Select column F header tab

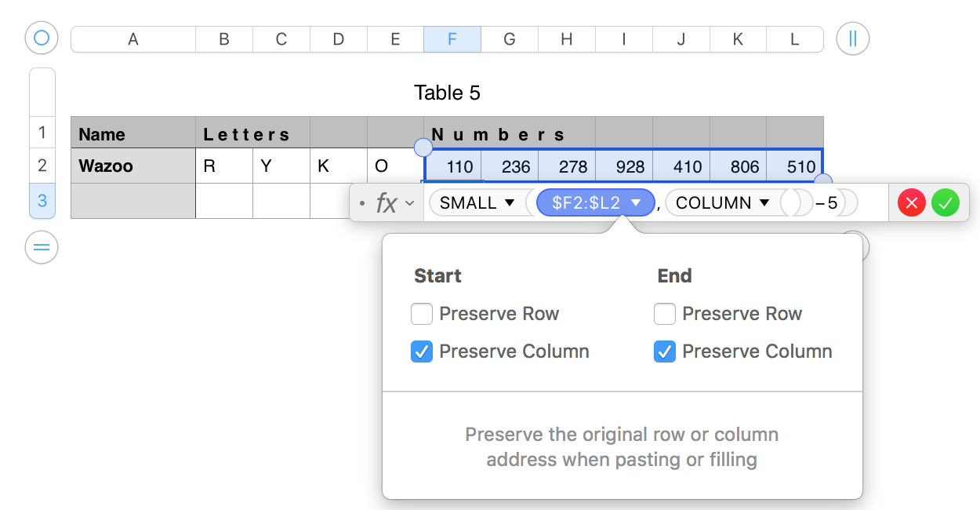click(452, 39)
